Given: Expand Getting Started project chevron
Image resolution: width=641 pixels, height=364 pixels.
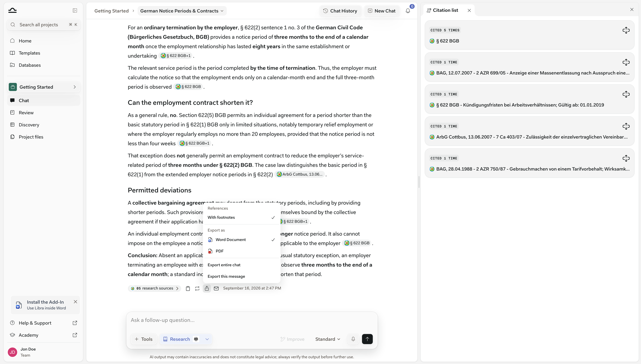Looking at the screenshot, I should click(74, 87).
